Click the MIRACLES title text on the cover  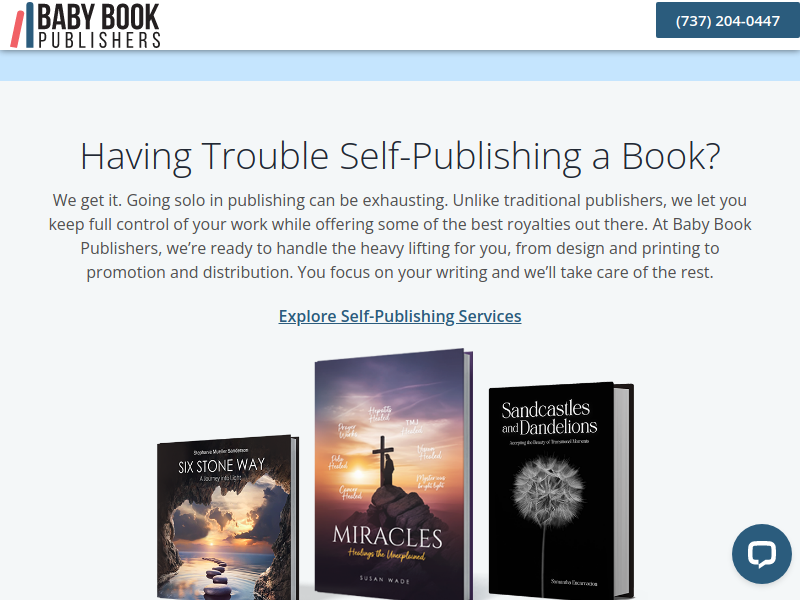click(387, 537)
